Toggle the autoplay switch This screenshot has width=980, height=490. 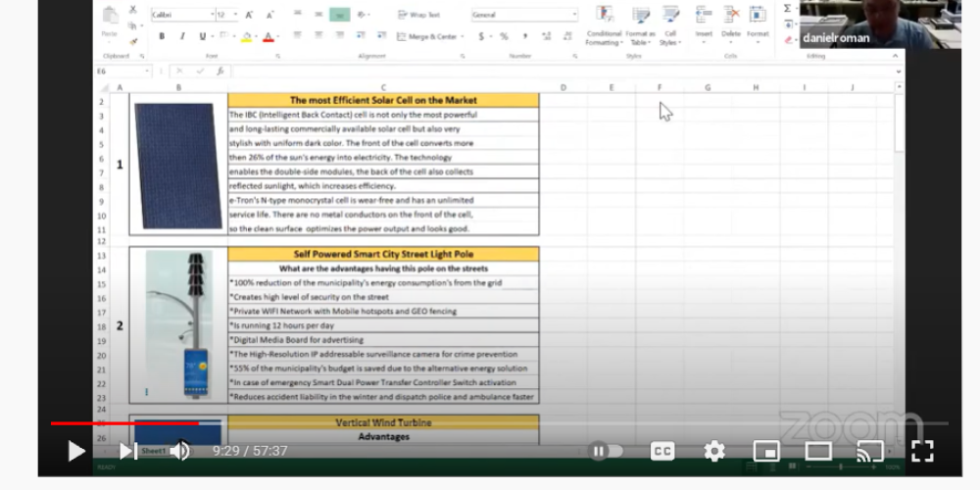(605, 451)
